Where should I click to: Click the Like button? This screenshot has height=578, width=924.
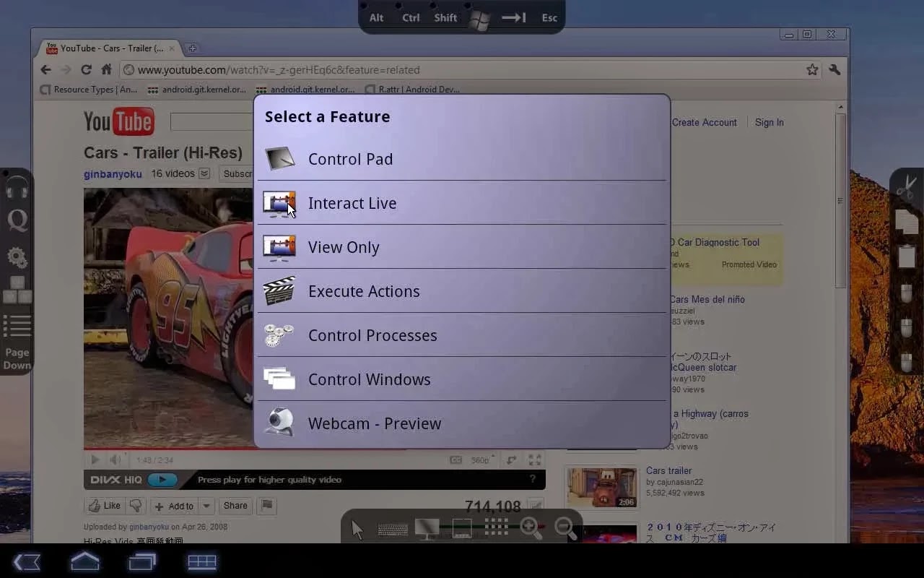click(x=105, y=506)
